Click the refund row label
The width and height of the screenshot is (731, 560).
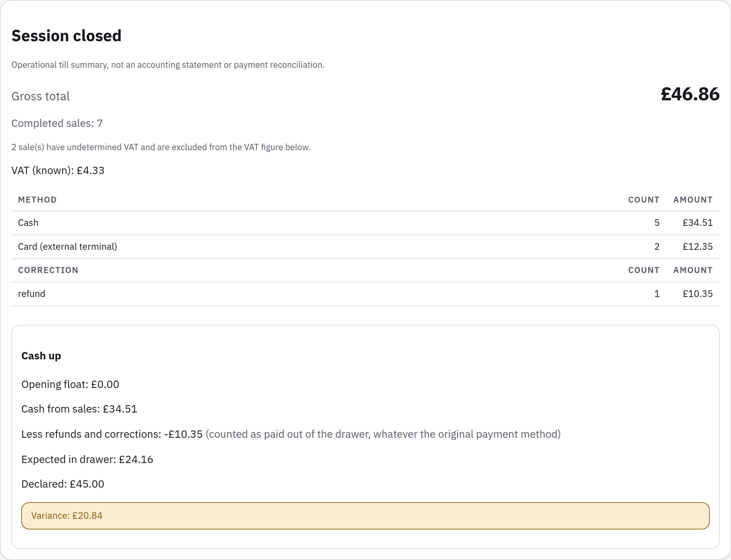(32, 294)
